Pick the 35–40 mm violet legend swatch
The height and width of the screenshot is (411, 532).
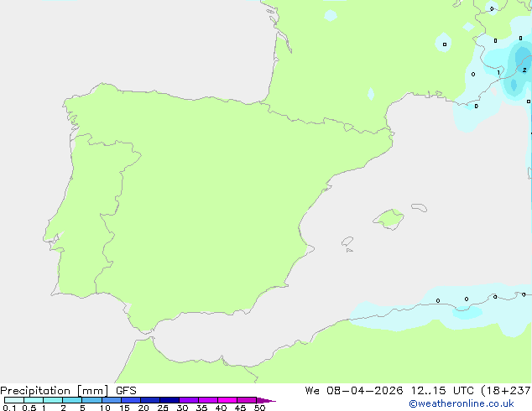coord(208,400)
